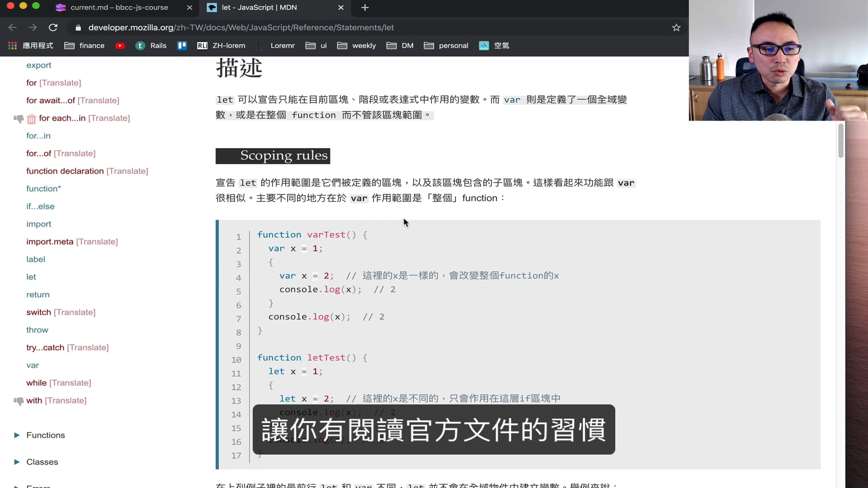Image resolution: width=868 pixels, height=488 pixels.
Task: Open a new browser tab
Action: pos(364,8)
